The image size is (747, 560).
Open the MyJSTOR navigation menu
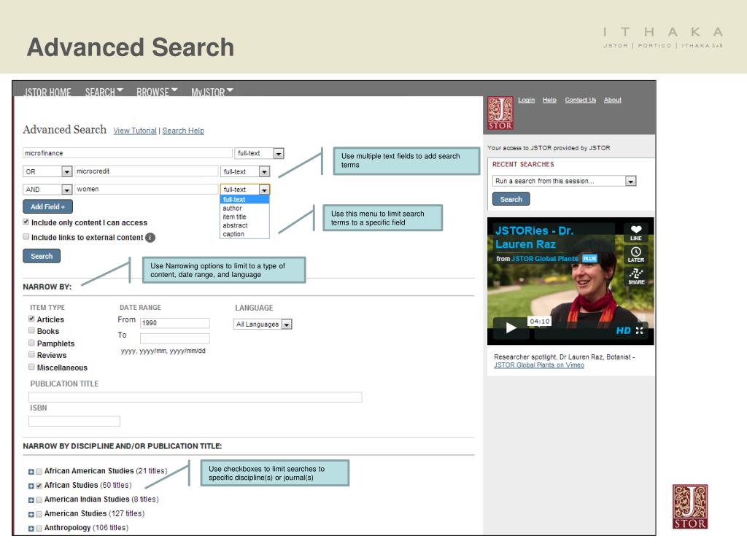point(212,92)
